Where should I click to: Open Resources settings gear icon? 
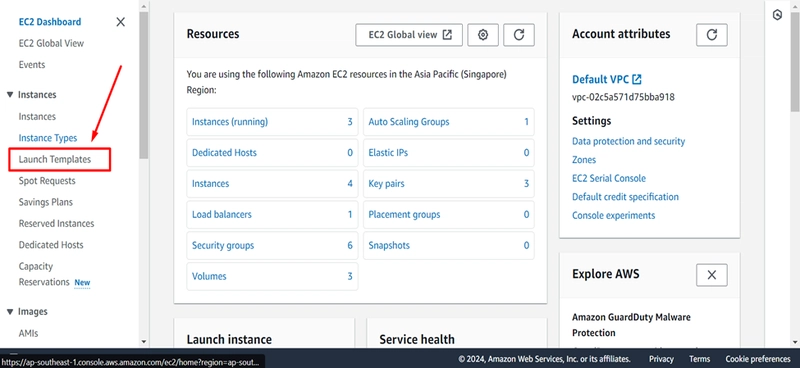483,35
